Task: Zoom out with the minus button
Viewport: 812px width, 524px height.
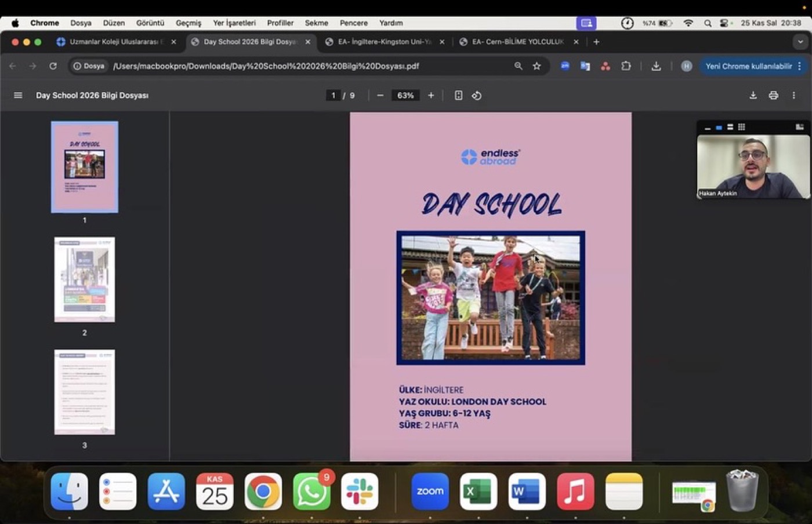Action: click(380, 96)
